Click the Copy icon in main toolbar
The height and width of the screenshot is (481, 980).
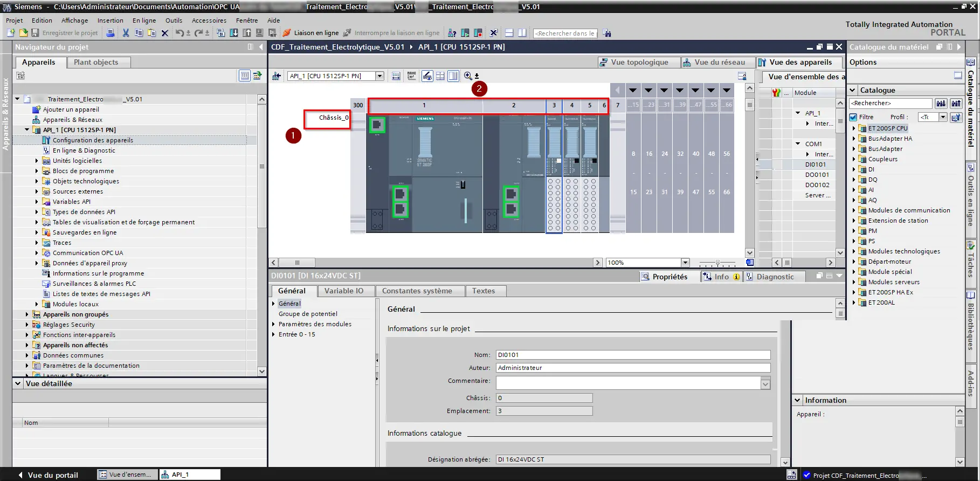coord(139,33)
